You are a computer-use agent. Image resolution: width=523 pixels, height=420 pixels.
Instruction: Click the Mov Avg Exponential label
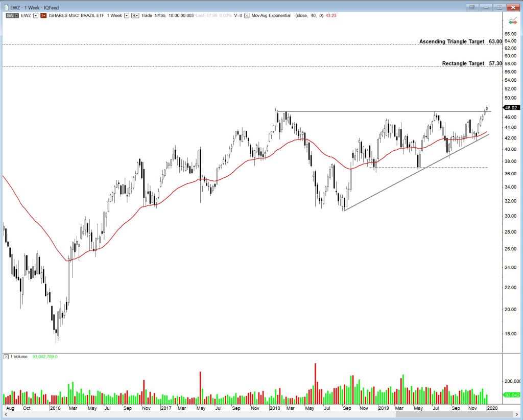tap(271, 15)
